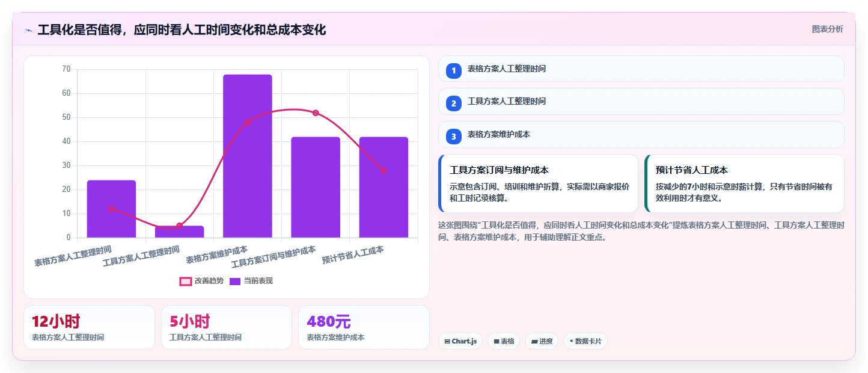This screenshot has width=868, height=373.
Task: Click the 12小时 stat card
Action: click(x=89, y=327)
